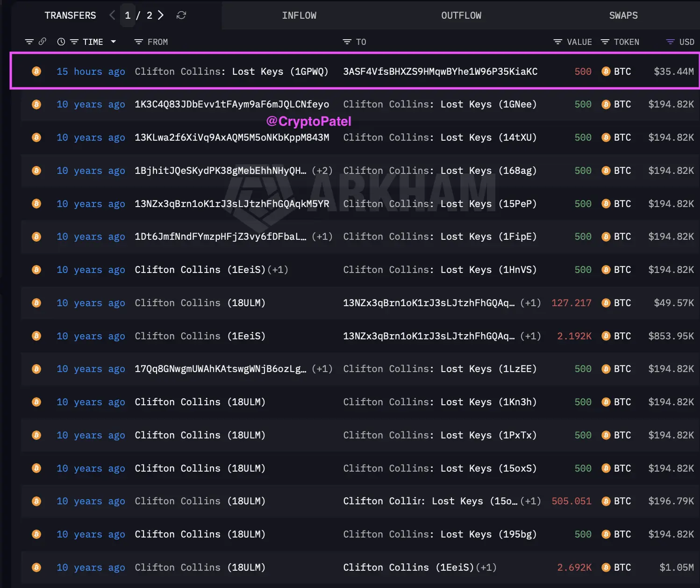Open the VALUE column filter
Screen dimensions: 700x588
(x=557, y=42)
